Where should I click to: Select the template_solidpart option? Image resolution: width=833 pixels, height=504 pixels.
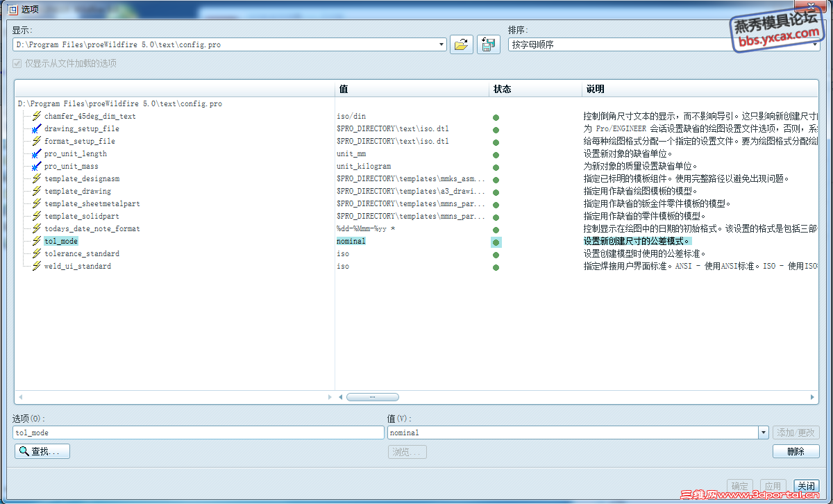(82, 216)
